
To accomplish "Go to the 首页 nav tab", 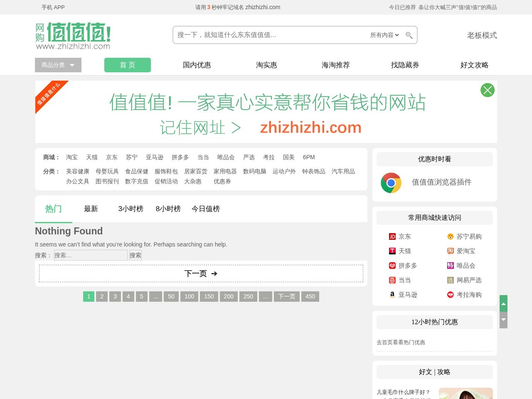I will pyautogui.click(x=128, y=65).
